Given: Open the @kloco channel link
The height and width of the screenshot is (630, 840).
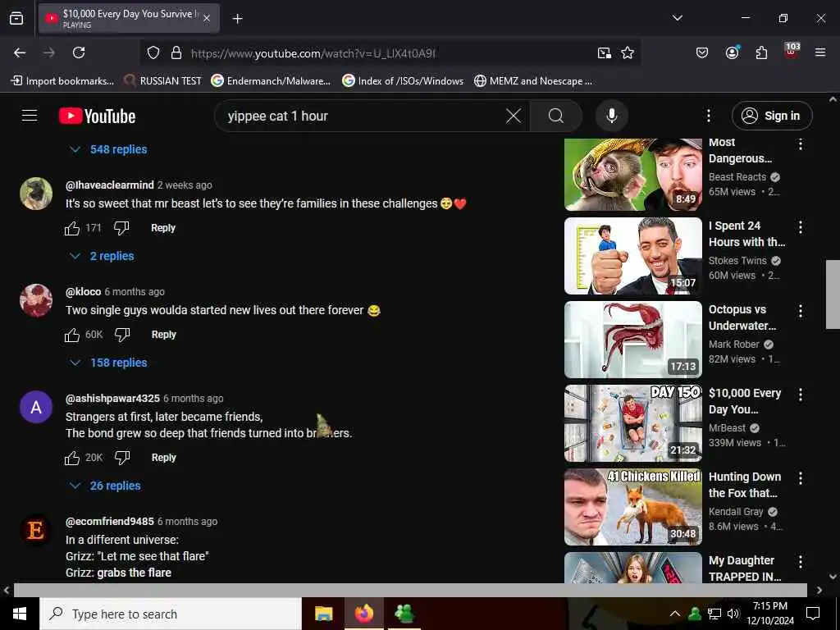Looking at the screenshot, I should (x=83, y=292).
